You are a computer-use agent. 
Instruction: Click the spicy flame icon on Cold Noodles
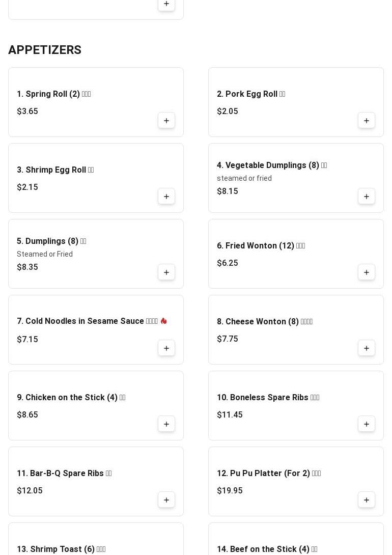[x=163, y=321]
